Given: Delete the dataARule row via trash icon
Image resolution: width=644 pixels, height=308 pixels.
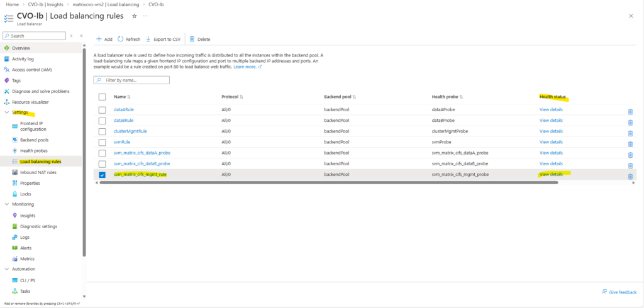Looking at the screenshot, I should point(630,112).
